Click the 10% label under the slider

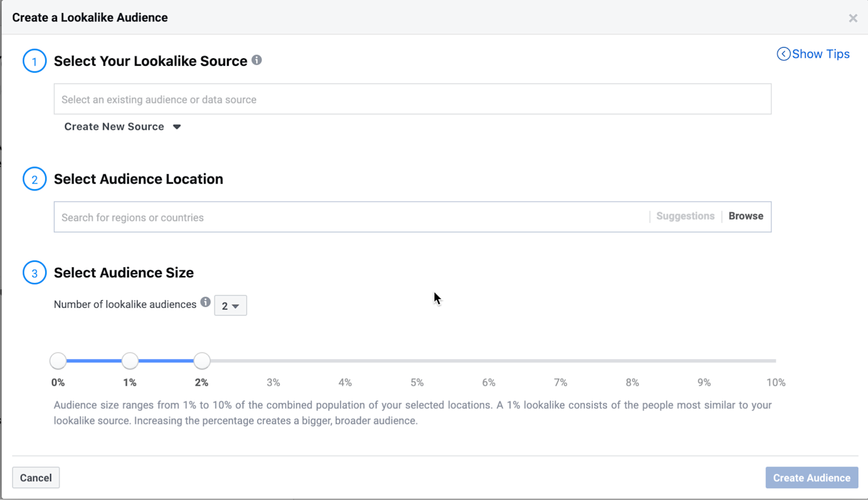pyautogui.click(x=776, y=383)
